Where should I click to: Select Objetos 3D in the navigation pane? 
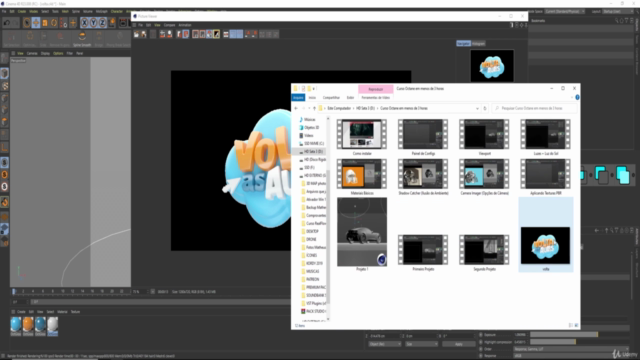[311, 127]
